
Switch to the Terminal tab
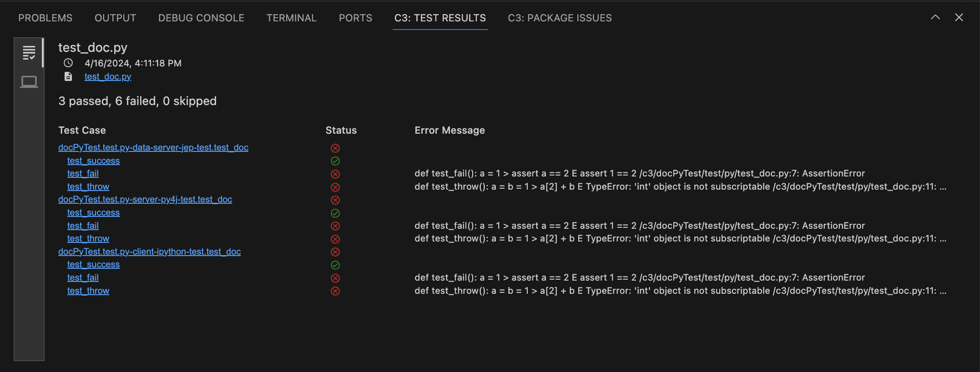click(291, 18)
